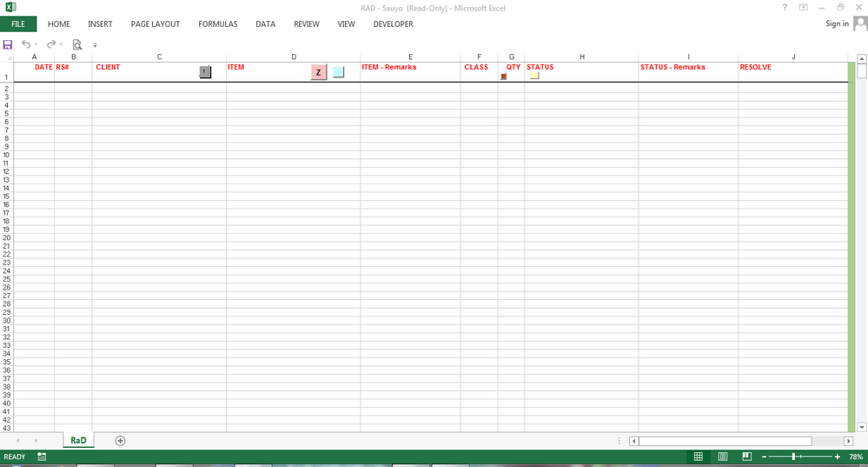Select column B header
868x467 pixels.
coord(73,57)
